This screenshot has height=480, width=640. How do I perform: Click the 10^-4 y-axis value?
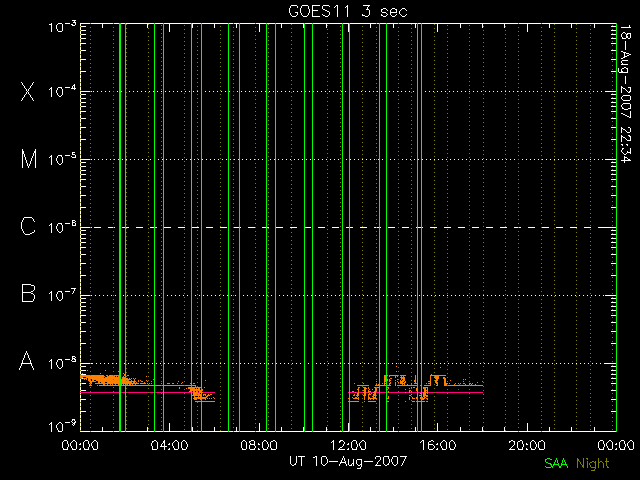click(62, 91)
